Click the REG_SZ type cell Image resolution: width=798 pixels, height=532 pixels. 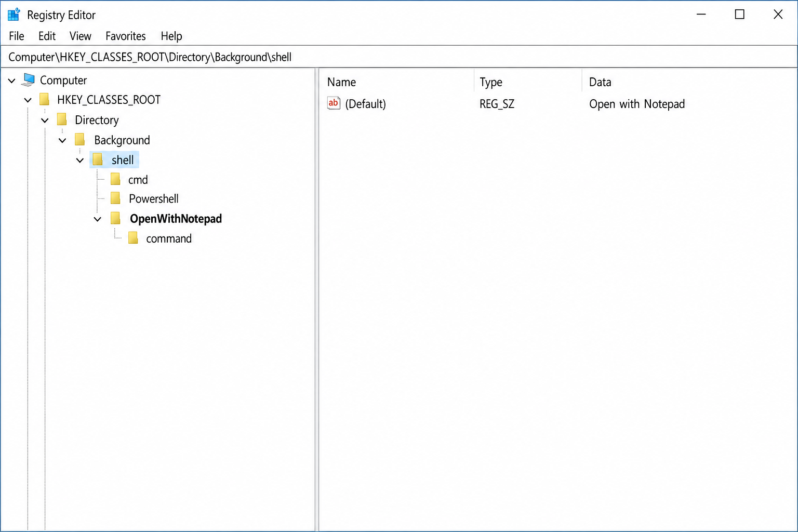pos(497,104)
